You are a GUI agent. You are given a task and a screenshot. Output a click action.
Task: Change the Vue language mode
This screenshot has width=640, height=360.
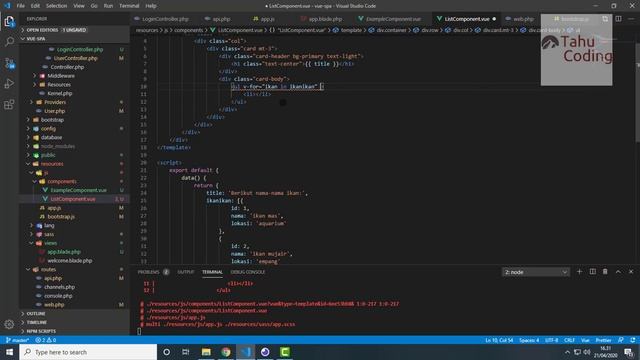[585, 340]
